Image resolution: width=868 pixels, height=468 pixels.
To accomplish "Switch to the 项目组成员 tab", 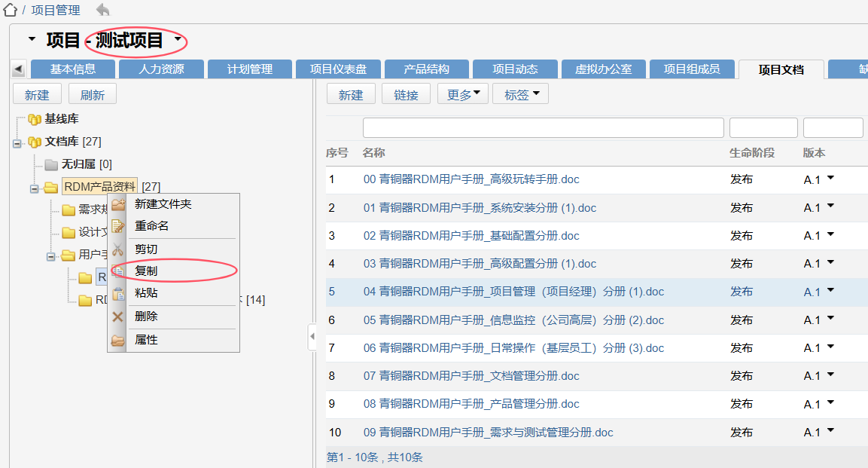I will tap(692, 69).
